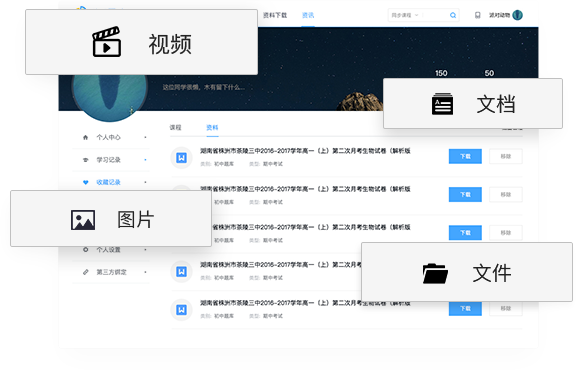This screenshot has height=370, width=576.
Task: Click the mobile device icon in header
Action: pos(478,15)
